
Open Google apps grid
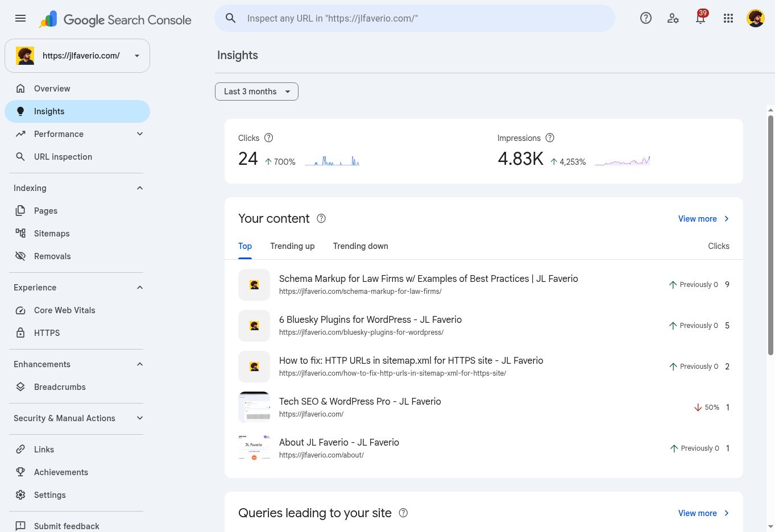(728, 18)
